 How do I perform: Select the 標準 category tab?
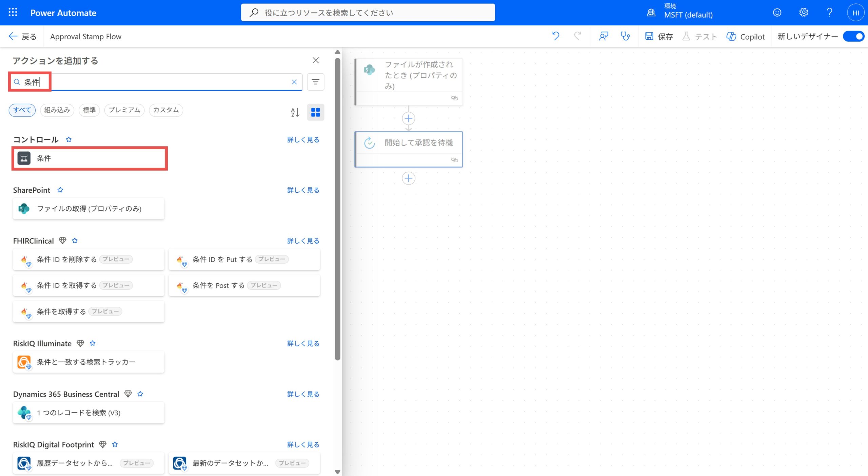(89, 110)
